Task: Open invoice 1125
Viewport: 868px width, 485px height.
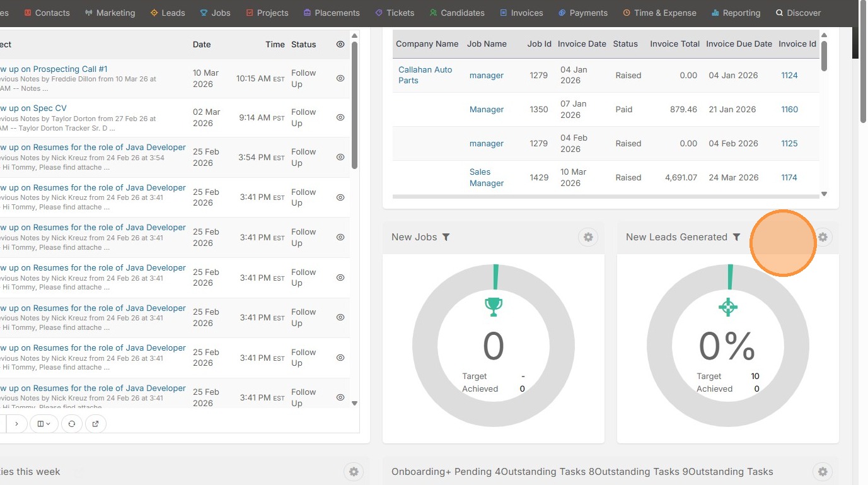Action: pyautogui.click(x=789, y=143)
